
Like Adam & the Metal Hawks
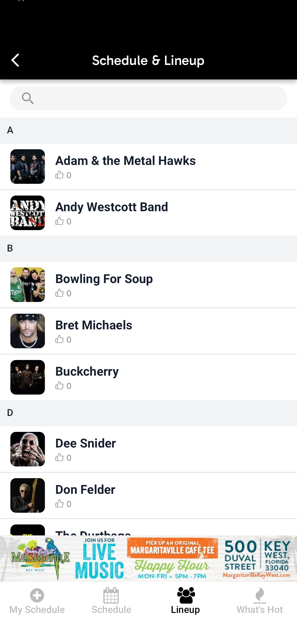point(59,175)
